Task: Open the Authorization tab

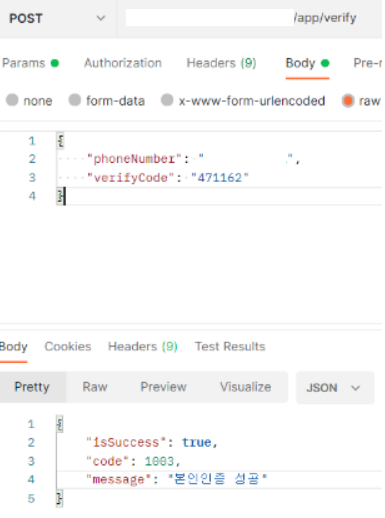Action: coord(123,63)
